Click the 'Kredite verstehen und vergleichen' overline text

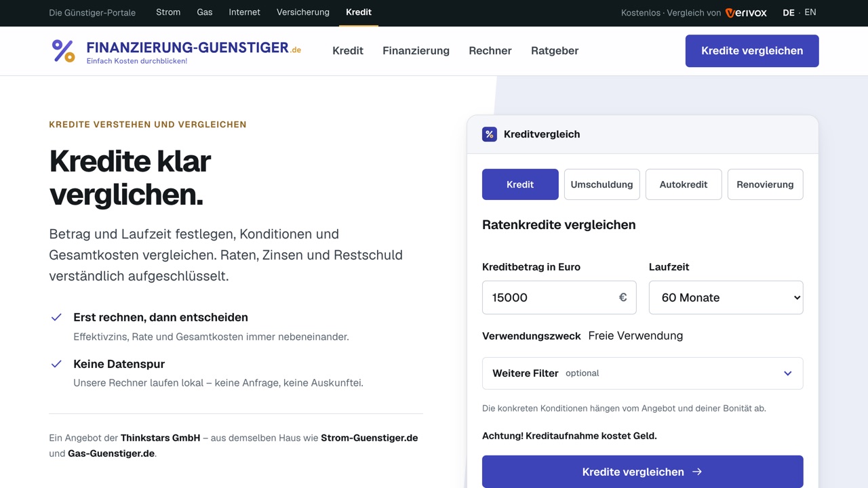[x=148, y=125]
